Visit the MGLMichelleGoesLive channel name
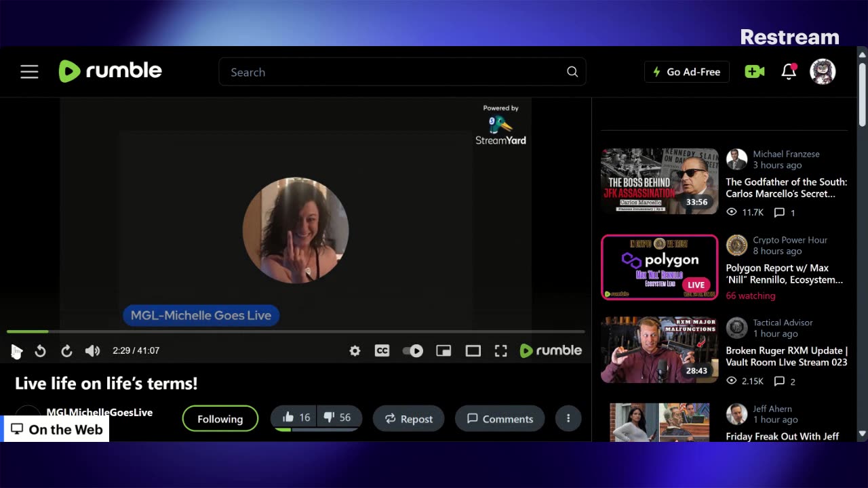The image size is (868, 488). point(99,412)
